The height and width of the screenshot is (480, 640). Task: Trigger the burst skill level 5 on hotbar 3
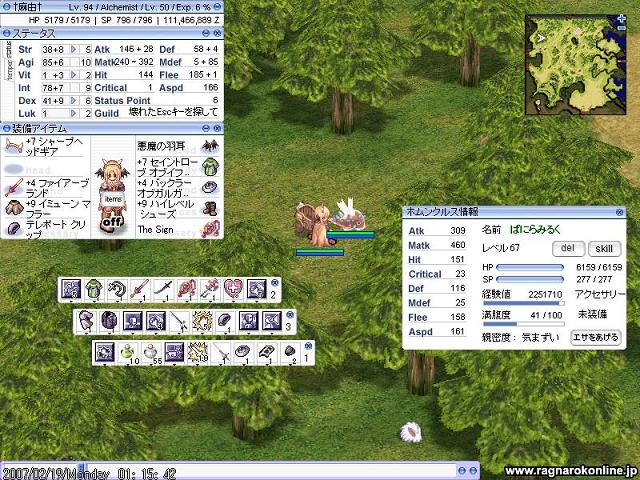[x=202, y=321]
